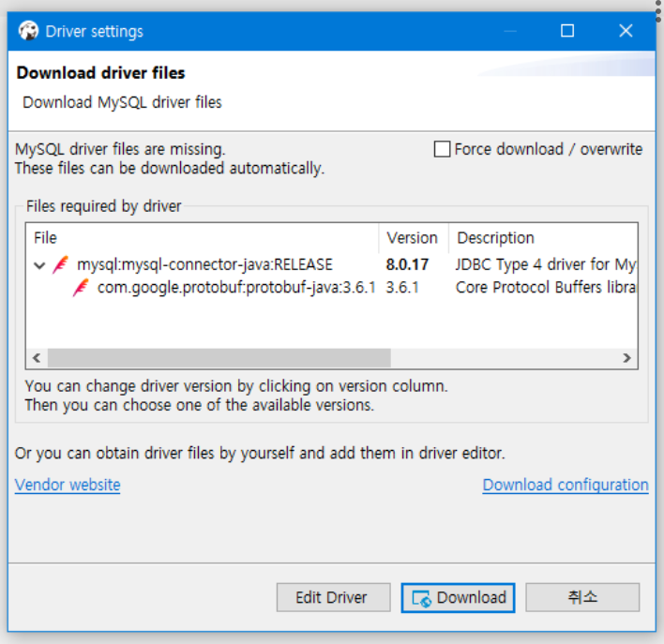Enable Force download / overwrite checkbox
The image size is (664, 644).
coord(442,149)
